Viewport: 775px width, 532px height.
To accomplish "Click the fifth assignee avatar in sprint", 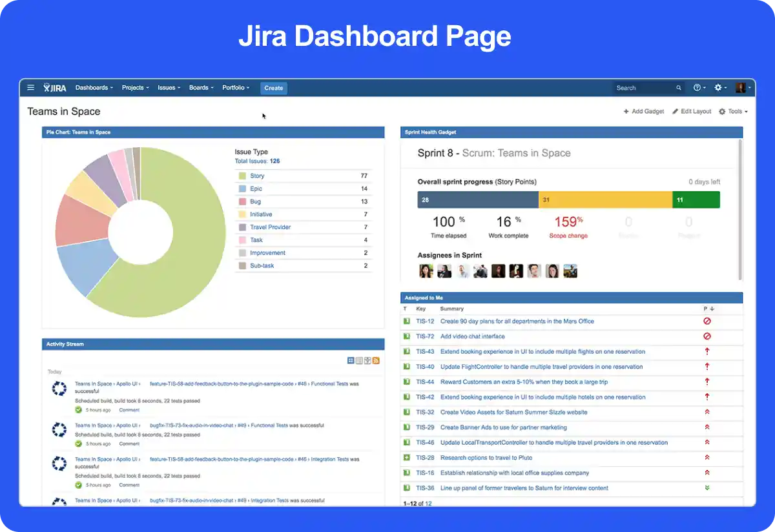I will (498, 271).
